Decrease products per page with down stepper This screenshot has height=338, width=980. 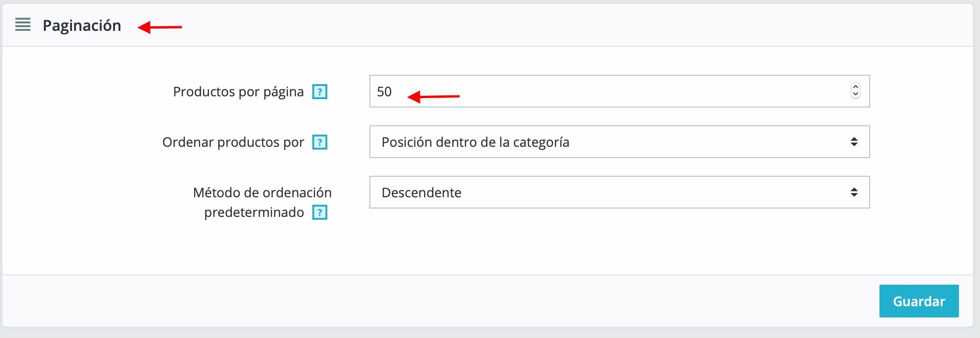click(856, 94)
